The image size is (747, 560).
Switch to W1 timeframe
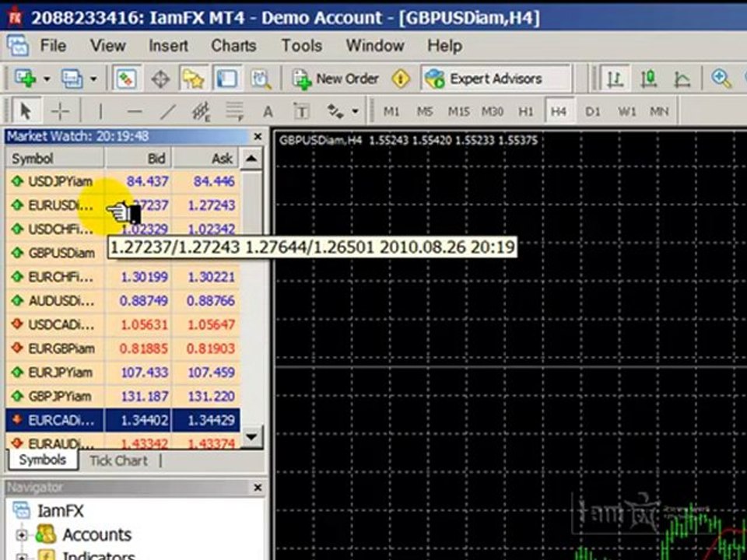click(x=626, y=111)
